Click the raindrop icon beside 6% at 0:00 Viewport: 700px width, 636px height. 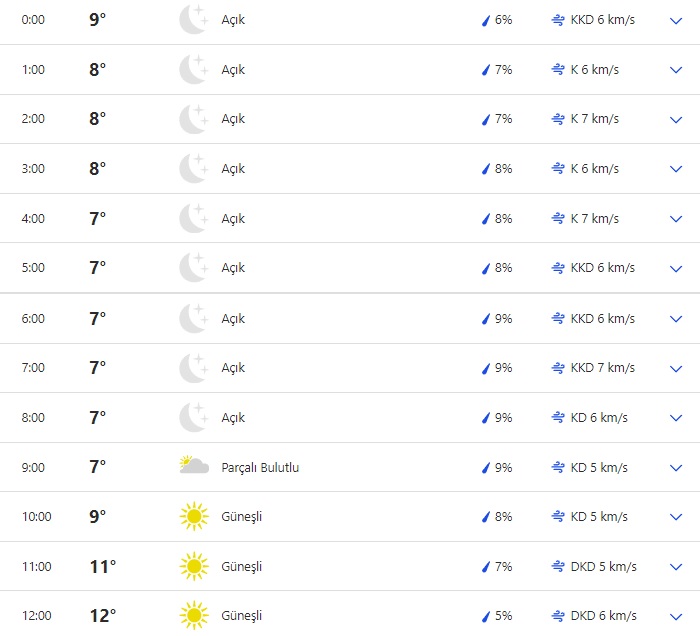tap(486, 20)
